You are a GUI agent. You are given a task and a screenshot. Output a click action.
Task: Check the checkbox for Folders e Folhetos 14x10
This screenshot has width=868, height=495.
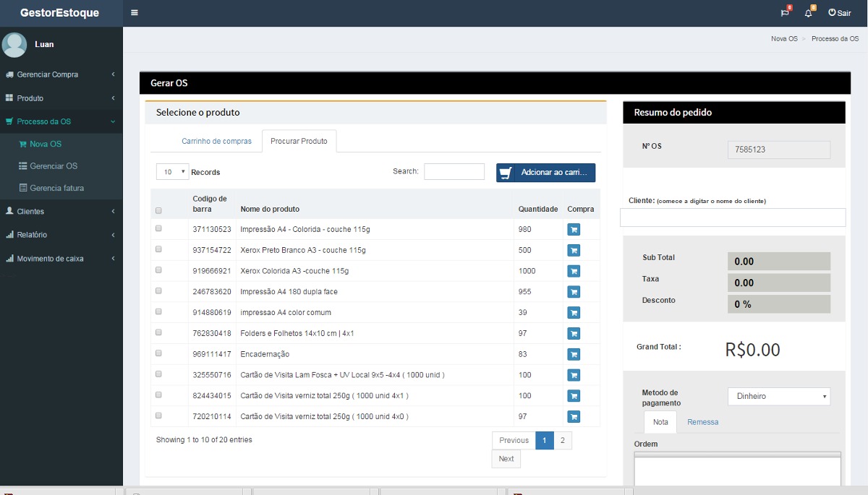coord(158,333)
